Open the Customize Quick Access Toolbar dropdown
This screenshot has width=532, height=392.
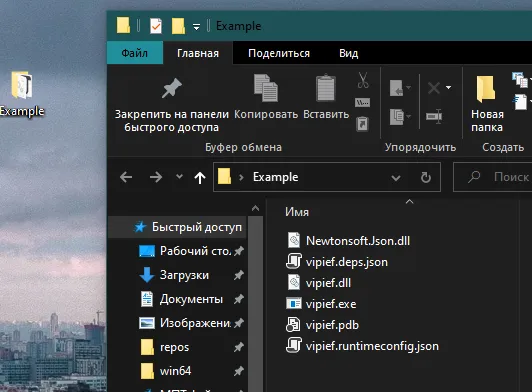point(196,26)
